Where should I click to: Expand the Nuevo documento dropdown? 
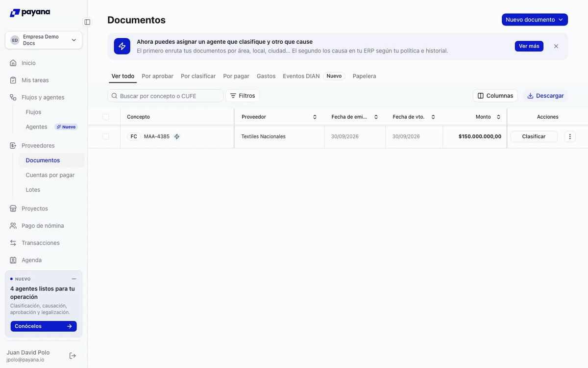[535, 20]
